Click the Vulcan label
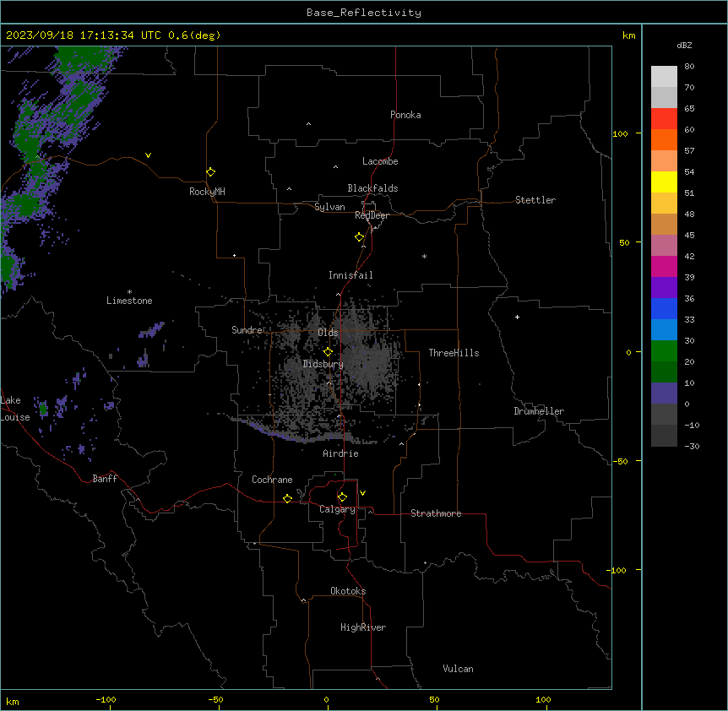The width and height of the screenshot is (728, 711). pos(458,669)
